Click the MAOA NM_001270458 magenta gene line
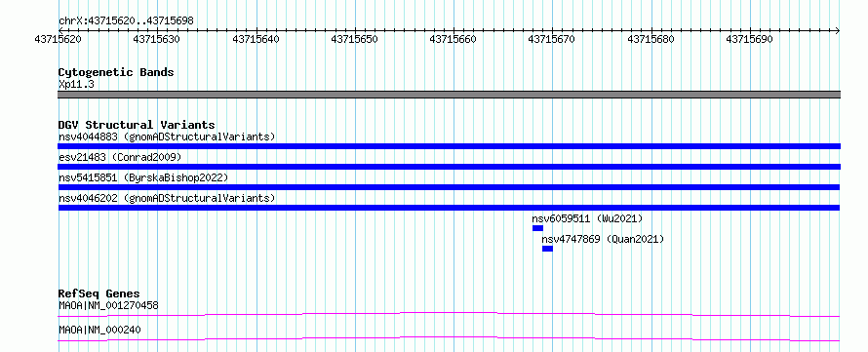The width and height of the screenshot is (868, 352). coord(449,314)
